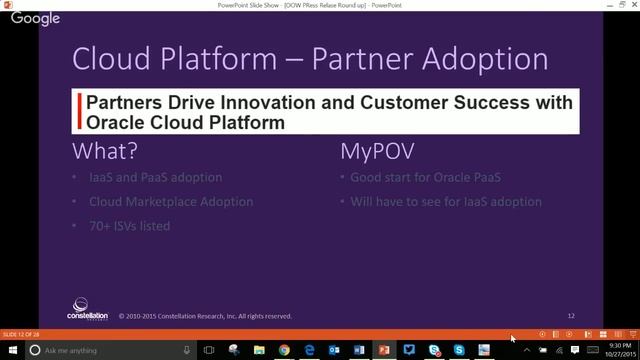Type in Ask me anything search box

[110, 350]
